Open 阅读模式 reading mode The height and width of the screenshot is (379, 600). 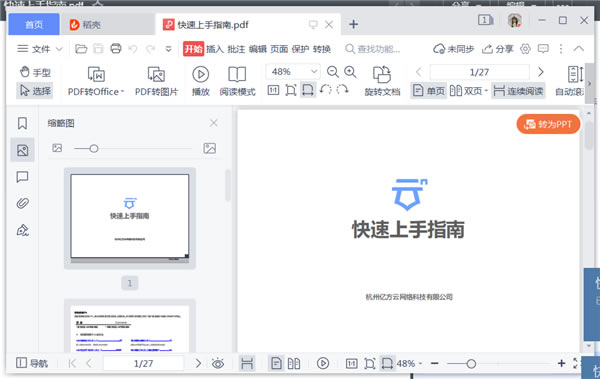click(237, 81)
